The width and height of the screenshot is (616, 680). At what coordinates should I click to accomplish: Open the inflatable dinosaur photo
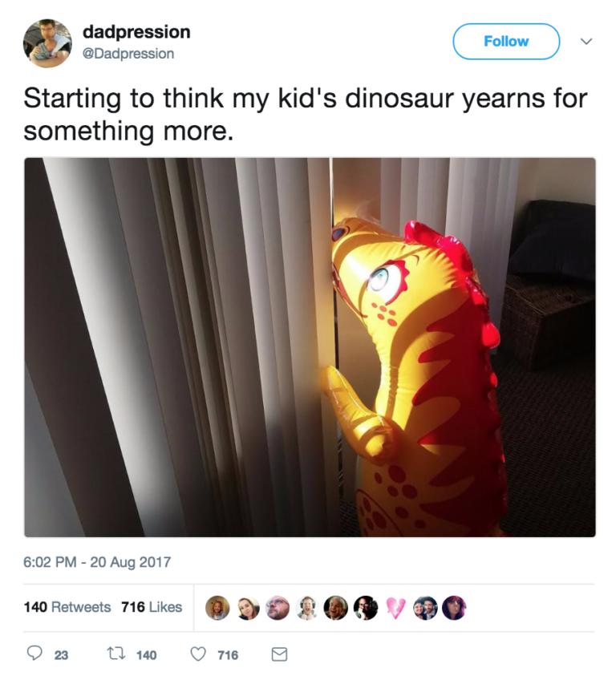[310, 347]
